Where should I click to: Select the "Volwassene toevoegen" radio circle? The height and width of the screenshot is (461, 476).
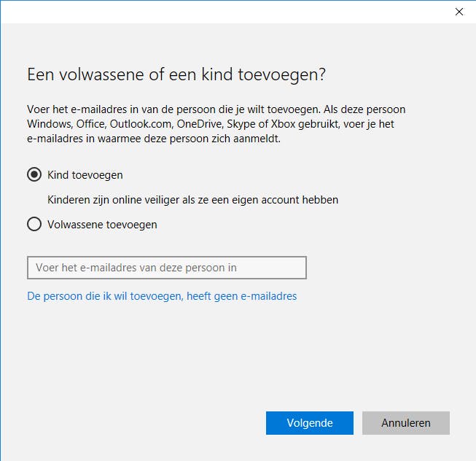[34, 225]
